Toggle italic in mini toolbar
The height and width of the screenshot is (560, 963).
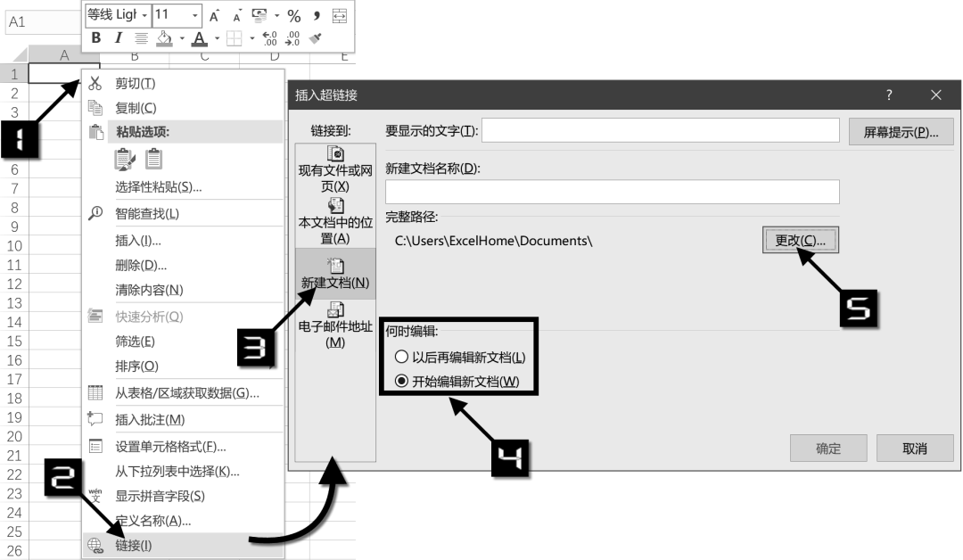pos(118,38)
